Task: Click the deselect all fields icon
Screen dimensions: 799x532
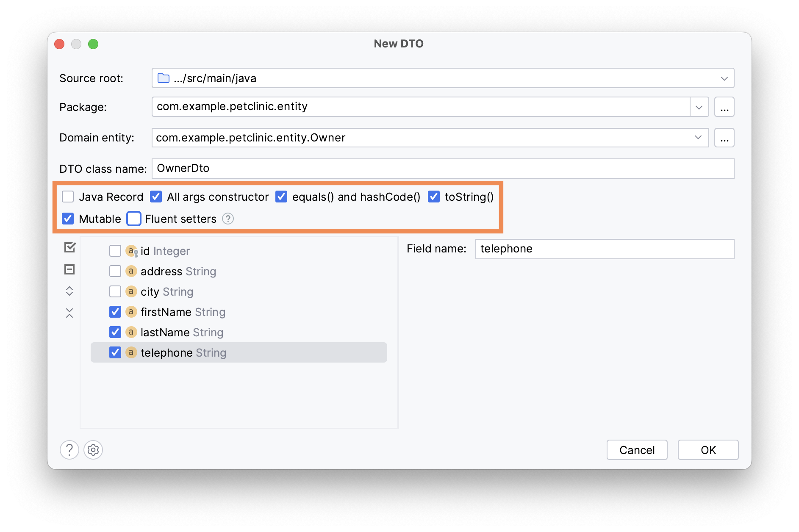Action: pyautogui.click(x=69, y=269)
